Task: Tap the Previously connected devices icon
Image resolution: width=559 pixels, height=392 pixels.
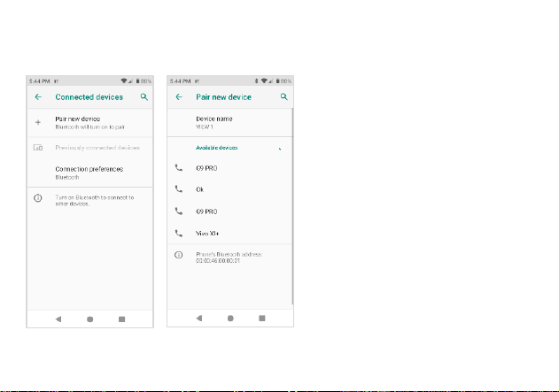Action: coord(38,148)
